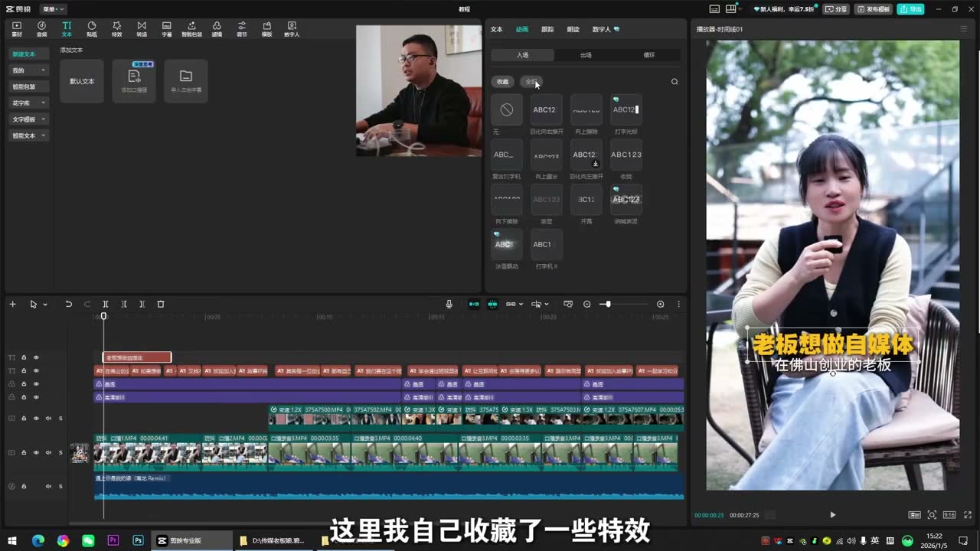
Task: Switch to the 文本 inspector tab
Action: (496, 29)
